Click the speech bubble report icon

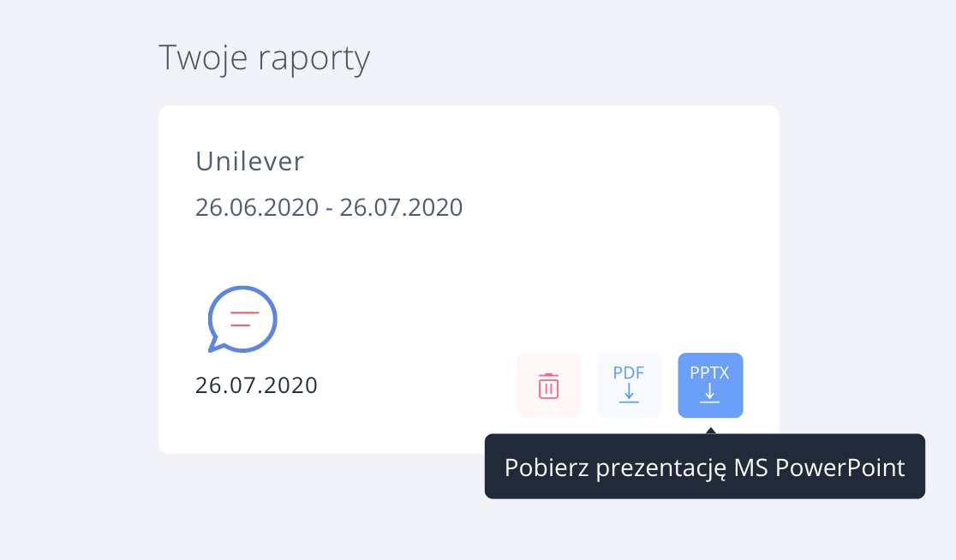pyautogui.click(x=242, y=319)
